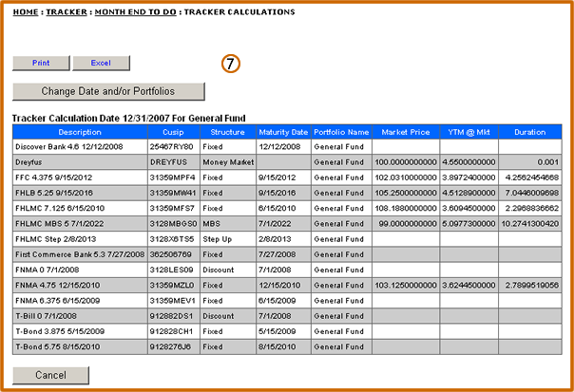Click market price 108.1880000000
The image size is (574, 392).
point(406,208)
